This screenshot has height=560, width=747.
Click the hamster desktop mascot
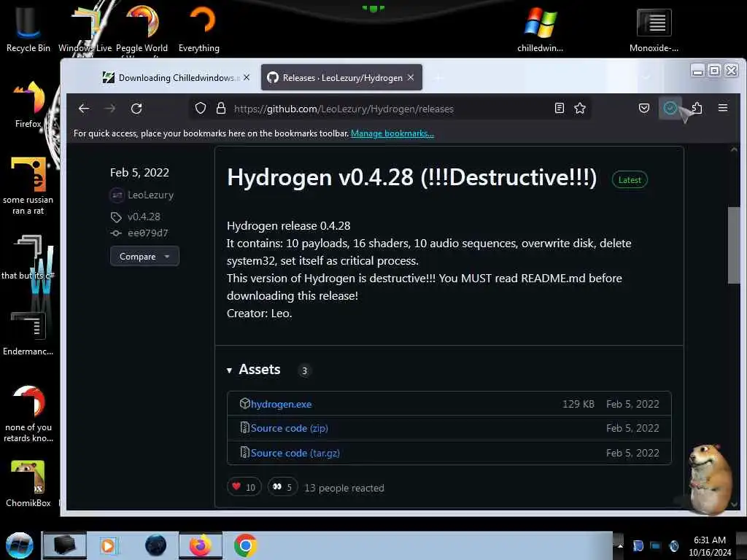(x=709, y=479)
